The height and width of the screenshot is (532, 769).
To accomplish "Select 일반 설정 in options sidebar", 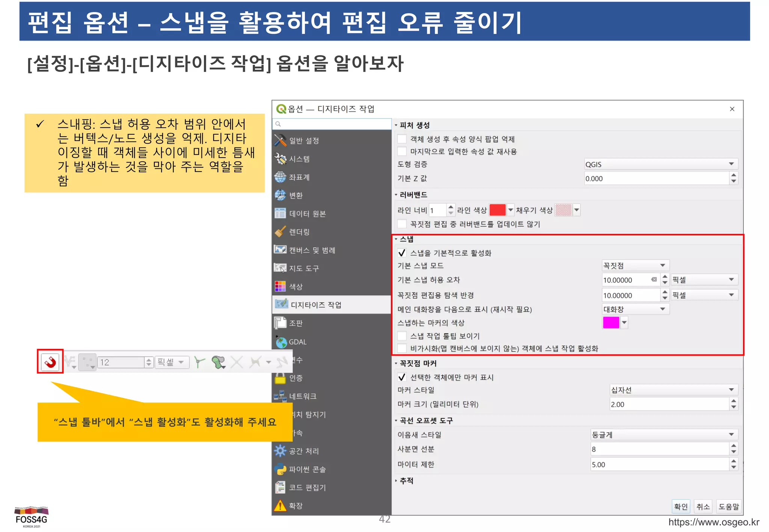I will [x=332, y=140].
